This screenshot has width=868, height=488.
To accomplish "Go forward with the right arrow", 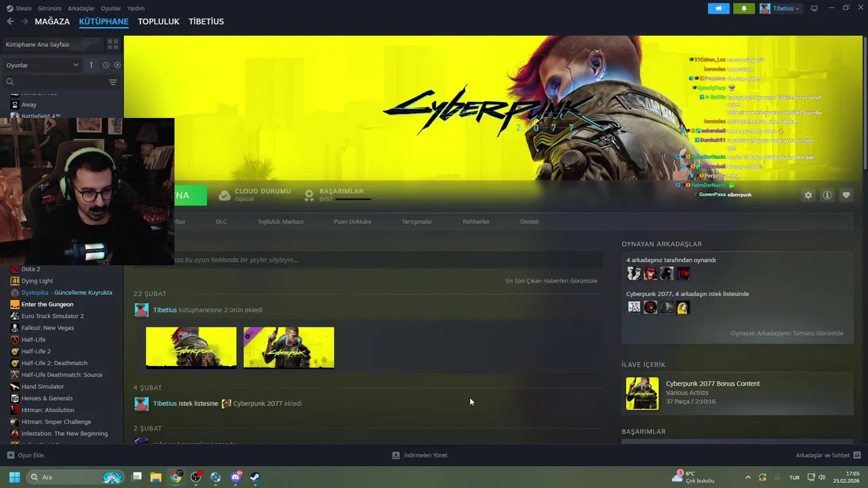I will point(24,21).
